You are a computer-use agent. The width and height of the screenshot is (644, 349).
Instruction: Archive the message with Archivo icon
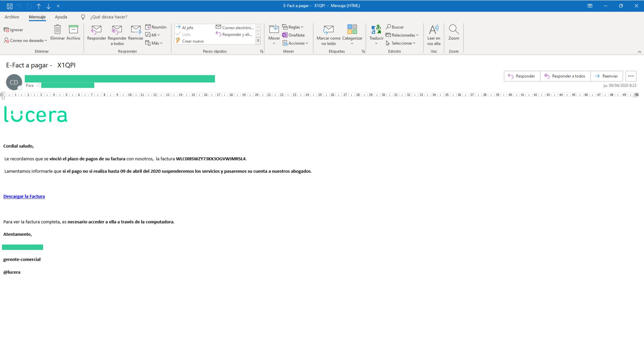[x=73, y=30]
